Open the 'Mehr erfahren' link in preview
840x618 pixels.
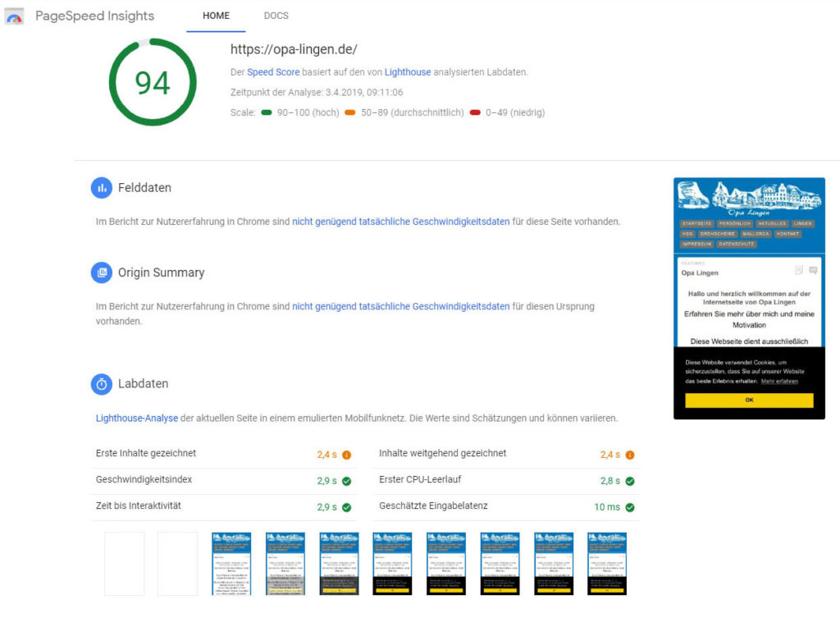click(779, 381)
